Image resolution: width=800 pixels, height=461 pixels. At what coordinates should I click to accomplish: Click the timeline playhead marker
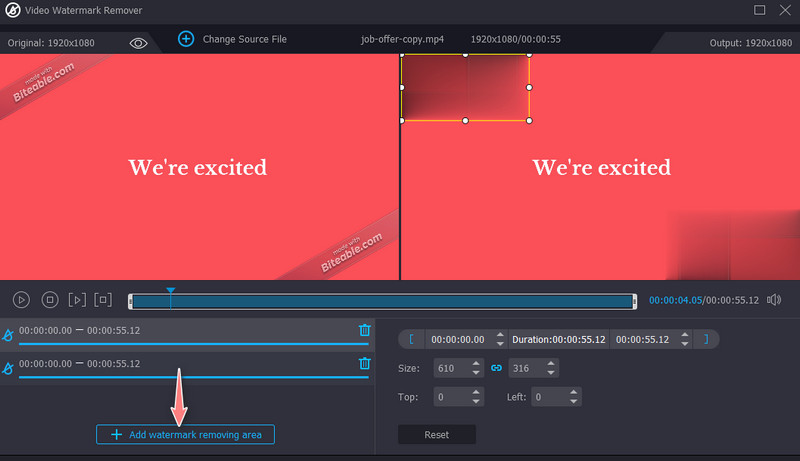tap(171, 292)
